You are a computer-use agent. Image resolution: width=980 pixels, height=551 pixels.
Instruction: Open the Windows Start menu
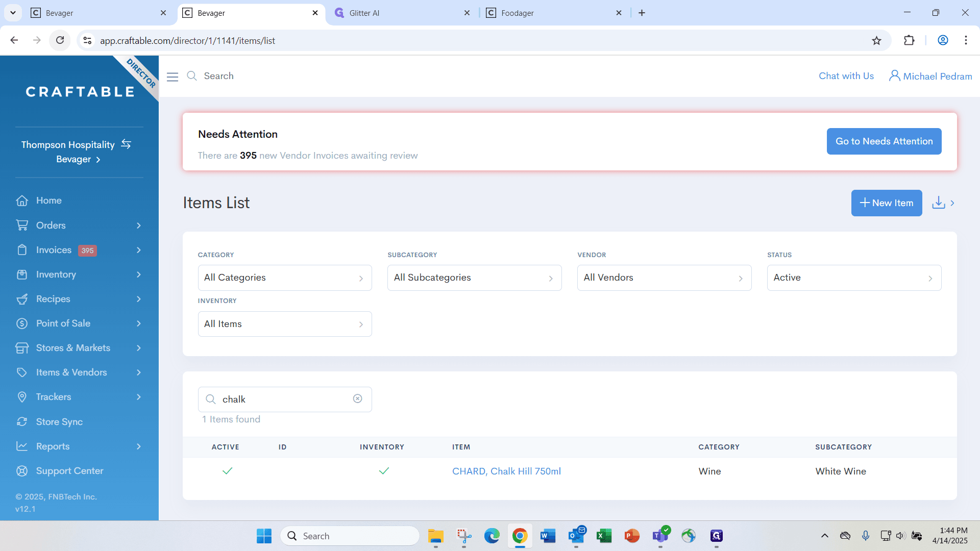(264, 536)
